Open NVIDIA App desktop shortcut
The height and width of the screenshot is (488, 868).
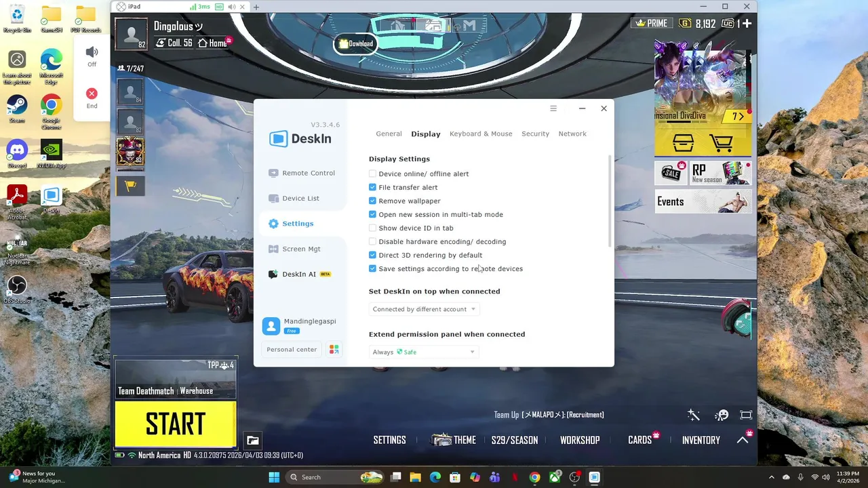pos(52,154)
